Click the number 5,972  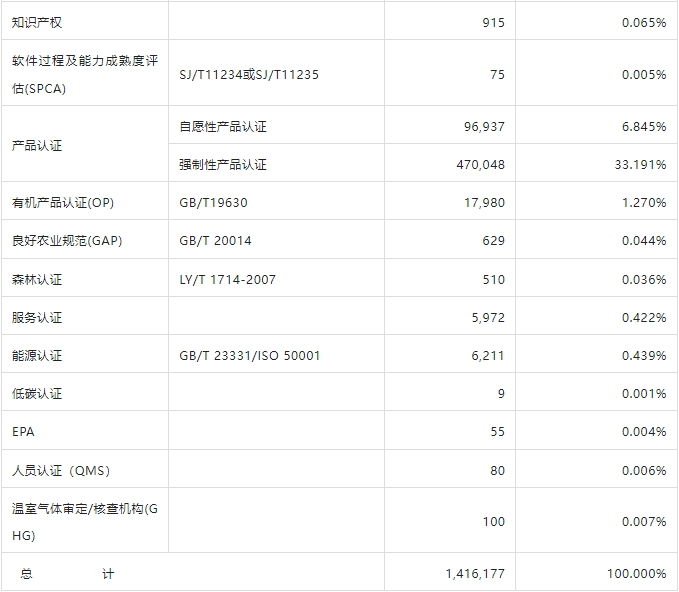coord(488,318)
